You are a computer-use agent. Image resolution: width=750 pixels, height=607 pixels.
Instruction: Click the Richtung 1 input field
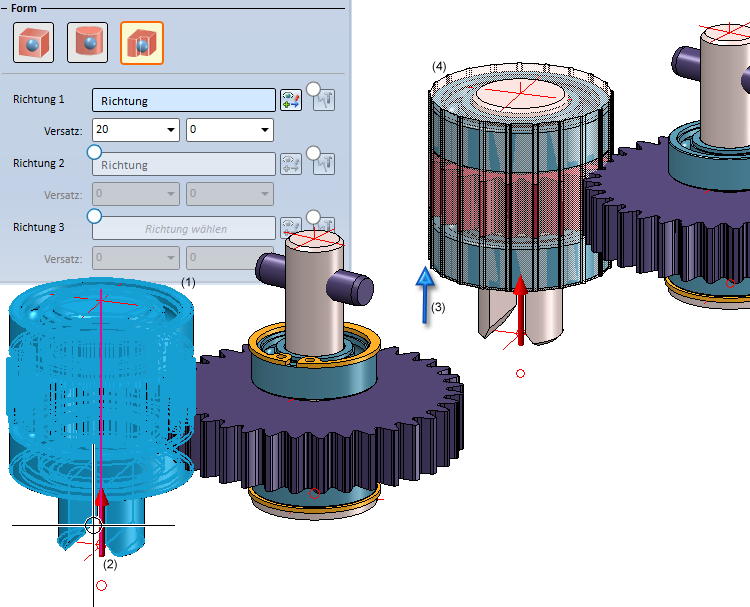[x=184, y=100]
